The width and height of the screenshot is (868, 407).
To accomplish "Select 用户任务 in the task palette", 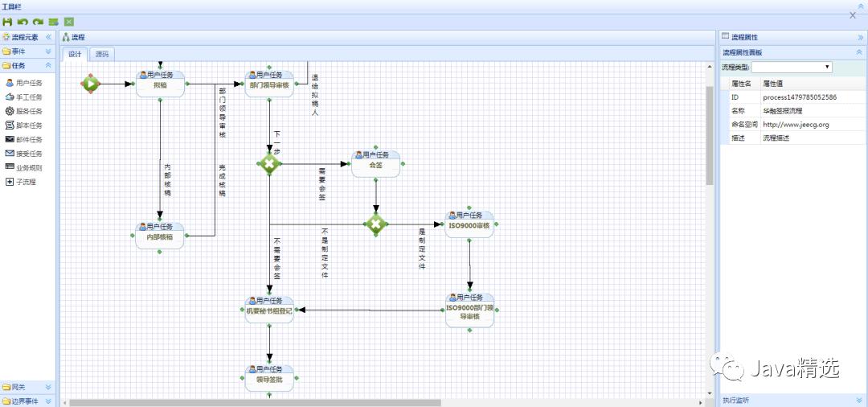I will click(x=24, y=83).
